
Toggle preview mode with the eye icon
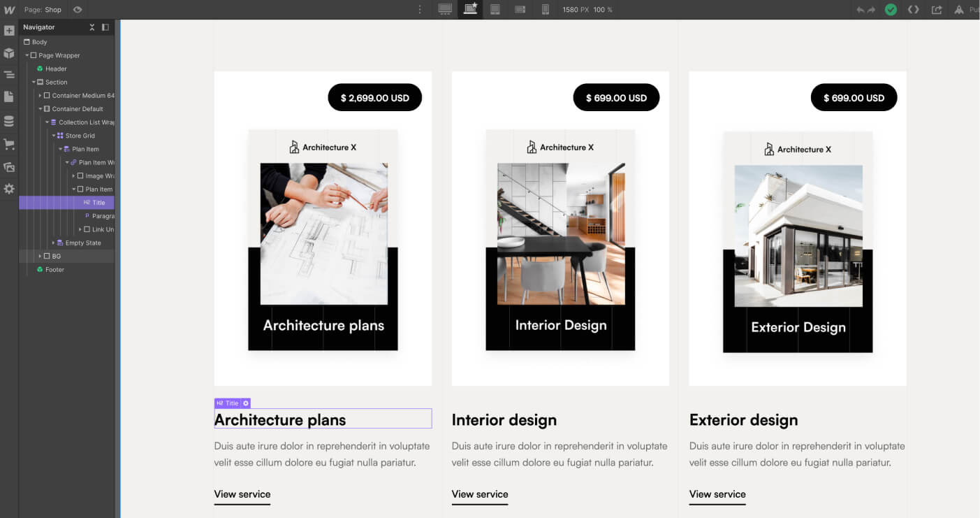click(x=77, y=9)
